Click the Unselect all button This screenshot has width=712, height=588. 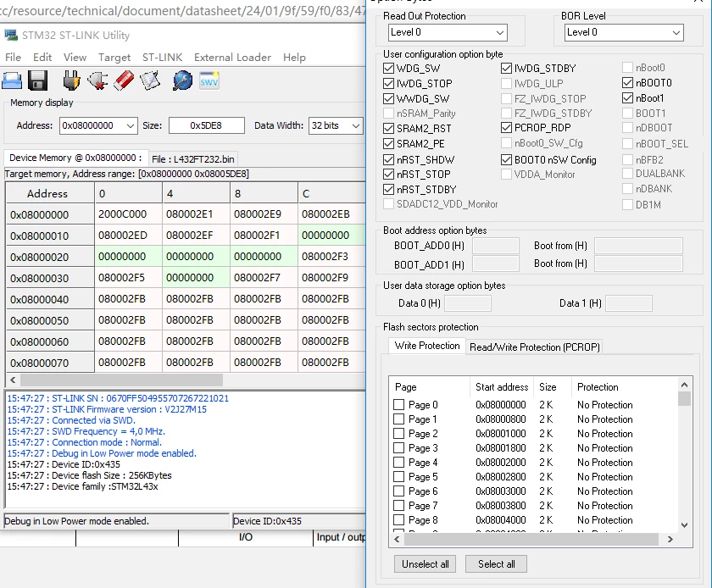[425, 564]
